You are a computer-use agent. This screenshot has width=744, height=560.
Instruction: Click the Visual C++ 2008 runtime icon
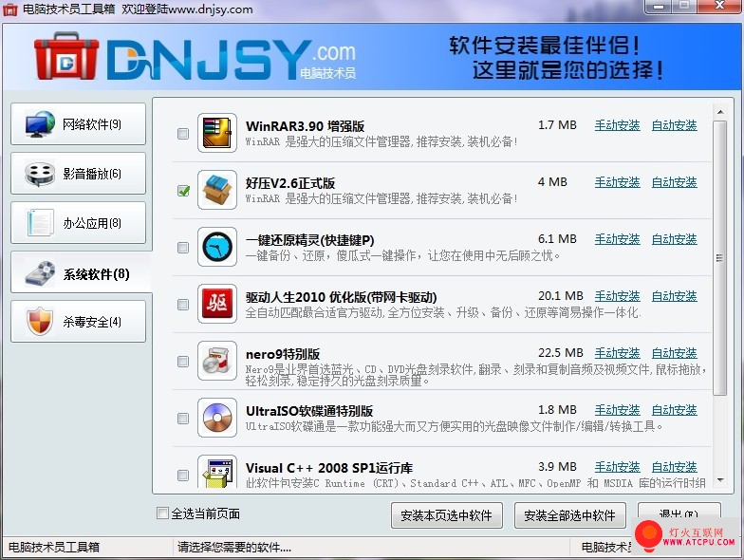tap(217, 473)
